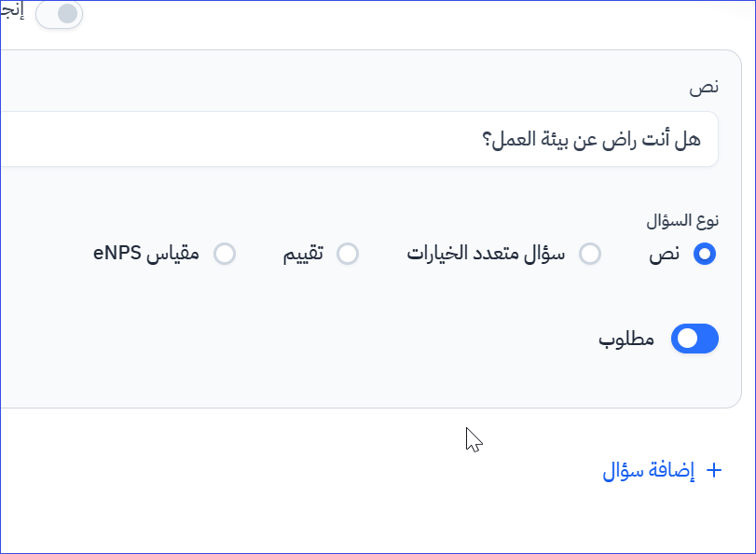Click the plus icon beside إضافة سؤال

pyautogui.click(x=715, y=471)
